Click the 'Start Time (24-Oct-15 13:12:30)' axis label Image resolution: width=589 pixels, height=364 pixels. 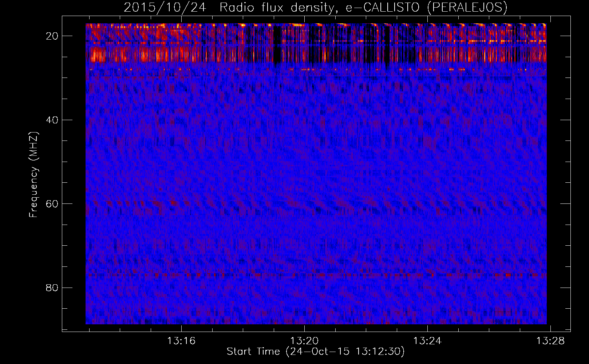[316, 352]
